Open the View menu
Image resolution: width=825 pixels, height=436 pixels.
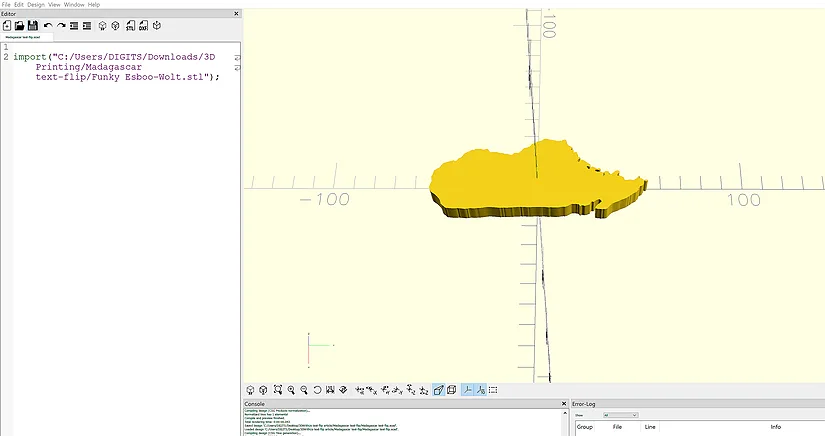54,4
